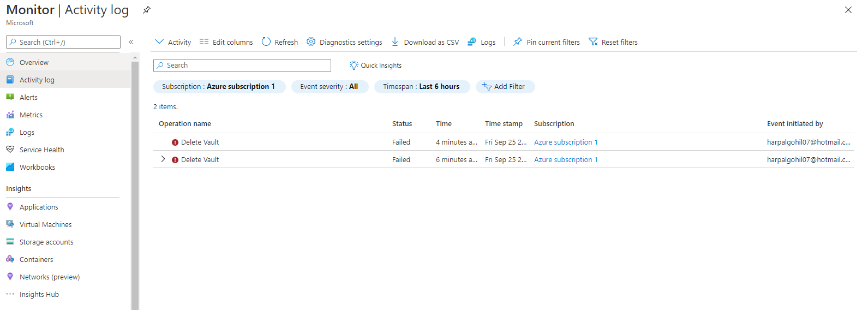Sort by Status column header

tap(402, 124)
